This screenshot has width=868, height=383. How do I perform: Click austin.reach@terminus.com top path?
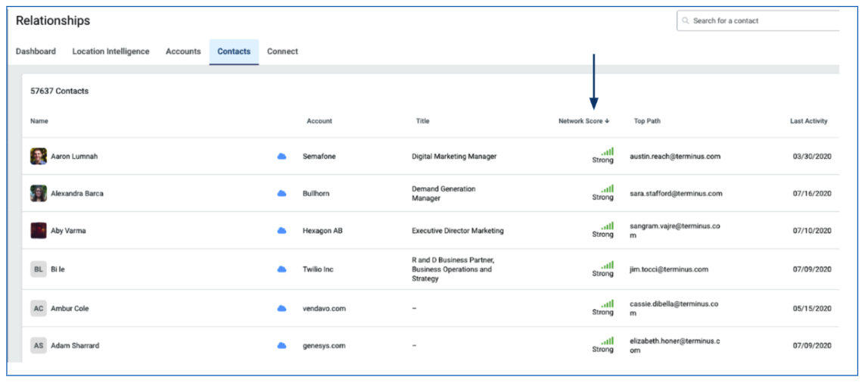(x=675, y=157)
